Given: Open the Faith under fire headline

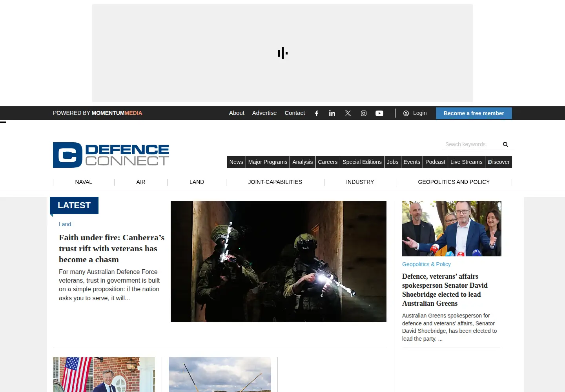Looking at the screenshot, I should point(111,249).
